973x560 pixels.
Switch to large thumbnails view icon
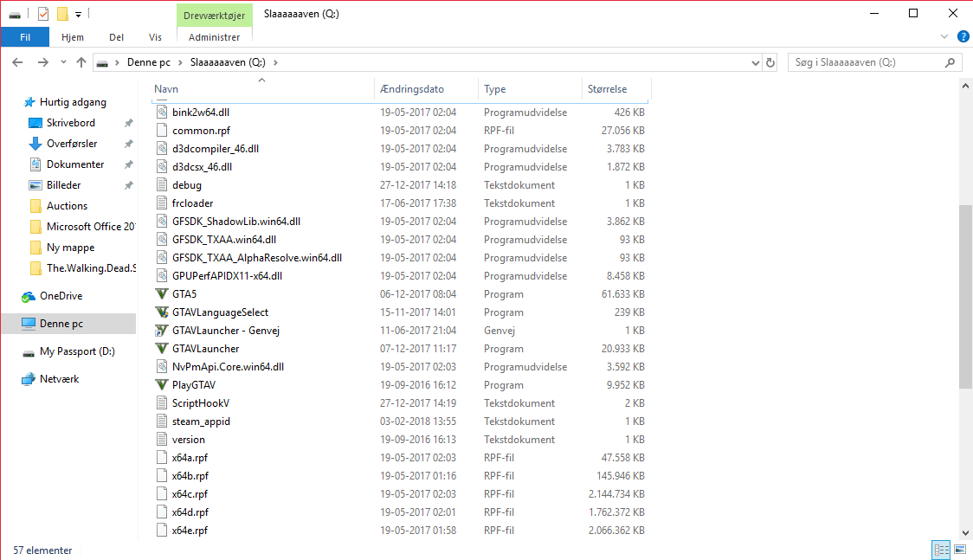960,550
